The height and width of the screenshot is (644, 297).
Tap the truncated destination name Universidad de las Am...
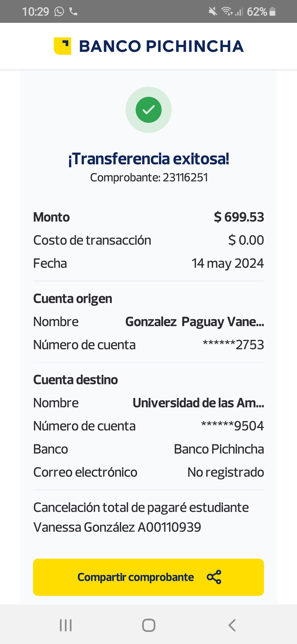198,403
